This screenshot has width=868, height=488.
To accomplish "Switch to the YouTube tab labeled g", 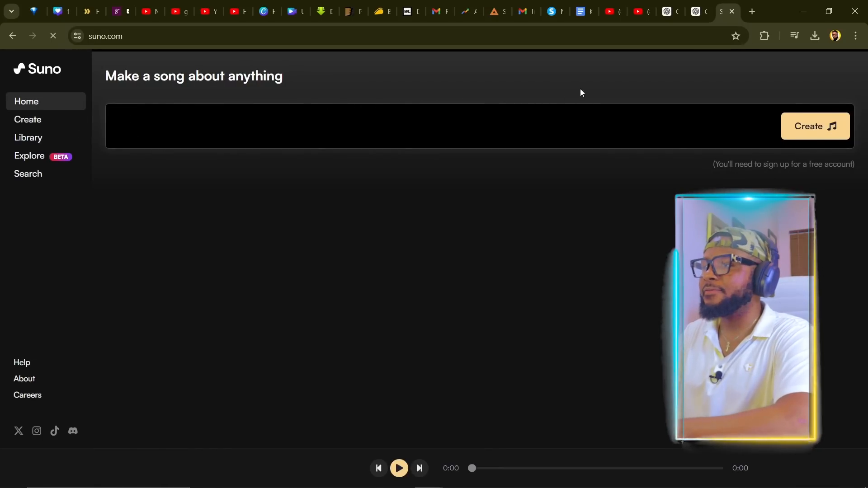I will (179, 11).
